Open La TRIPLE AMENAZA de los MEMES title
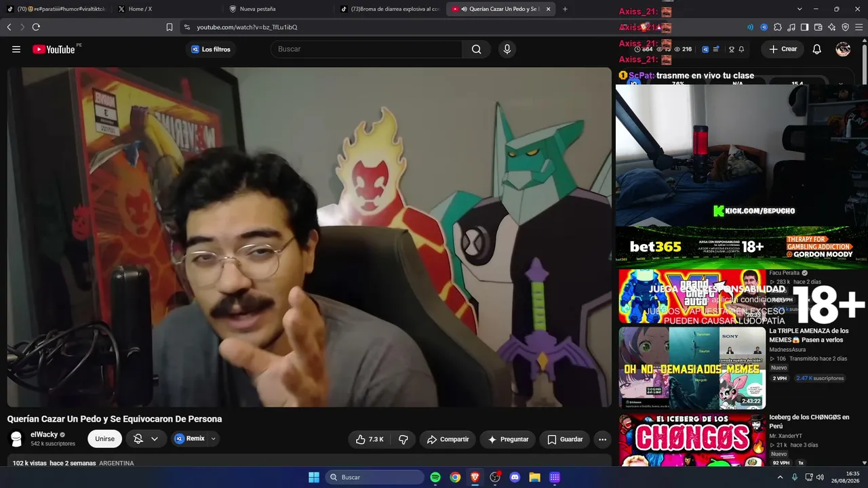The width and height of the screenshot is (868, 488). [x=808, y=335]
